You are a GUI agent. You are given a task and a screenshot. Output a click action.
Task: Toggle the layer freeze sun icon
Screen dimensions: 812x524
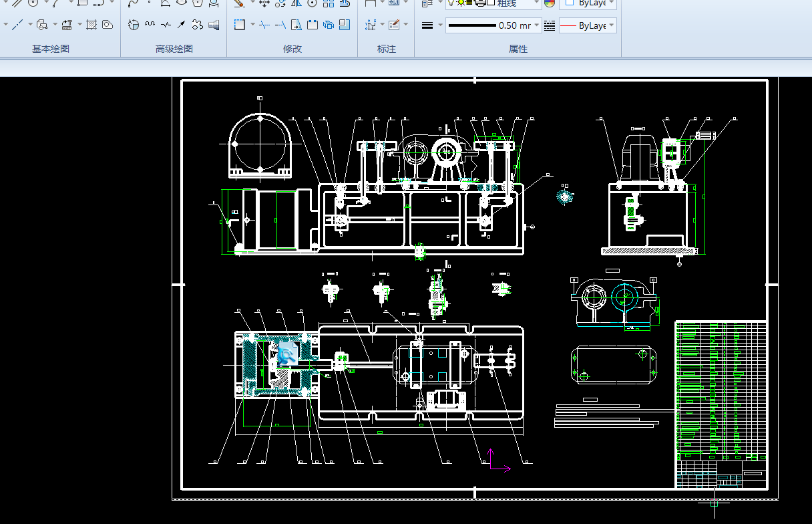[460, 3]
